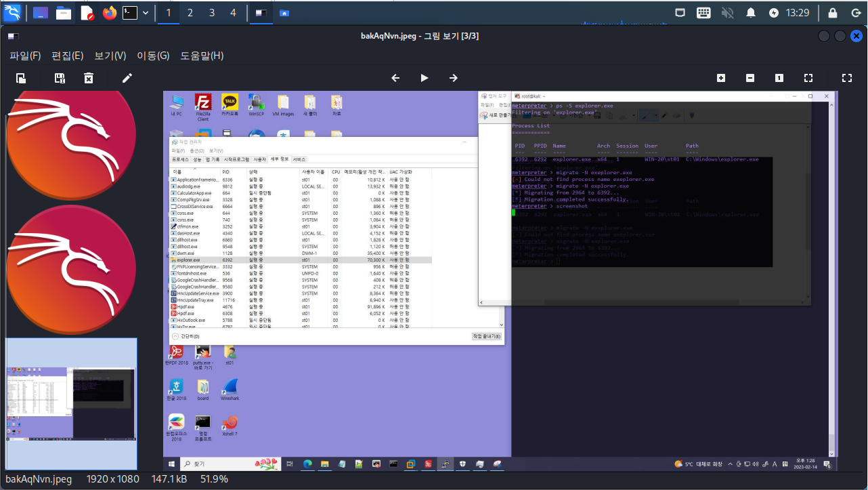This screenshot has height=490, width=868.
Task: Lock the screen with padlock icon
Action: click(x=833, y=13)
